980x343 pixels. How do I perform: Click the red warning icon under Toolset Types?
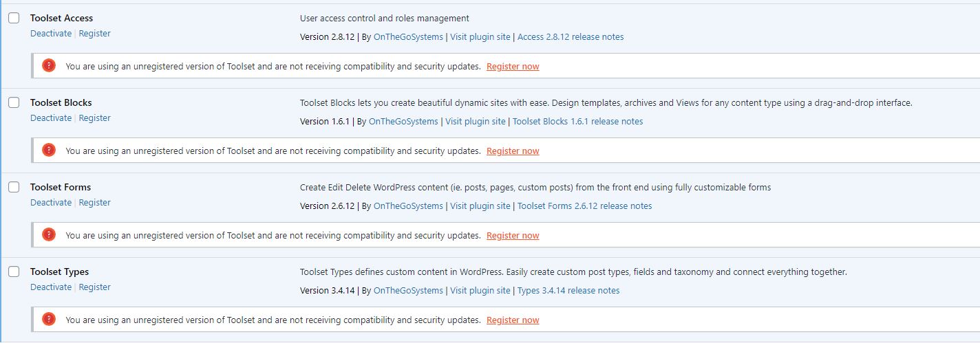[49, 320]
